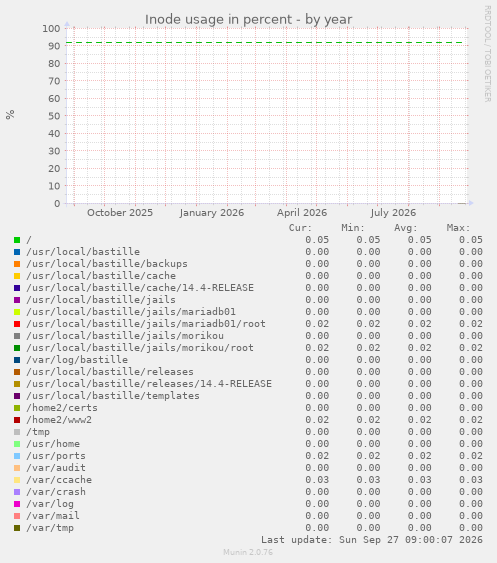Click the light blue swatch for /usr/ports
The height and width of the screenshot is (563, 497).
(x=17, y=456)
